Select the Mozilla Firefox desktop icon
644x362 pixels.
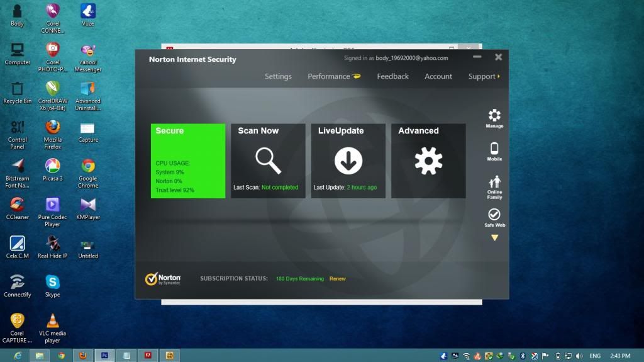coord(53,135)
